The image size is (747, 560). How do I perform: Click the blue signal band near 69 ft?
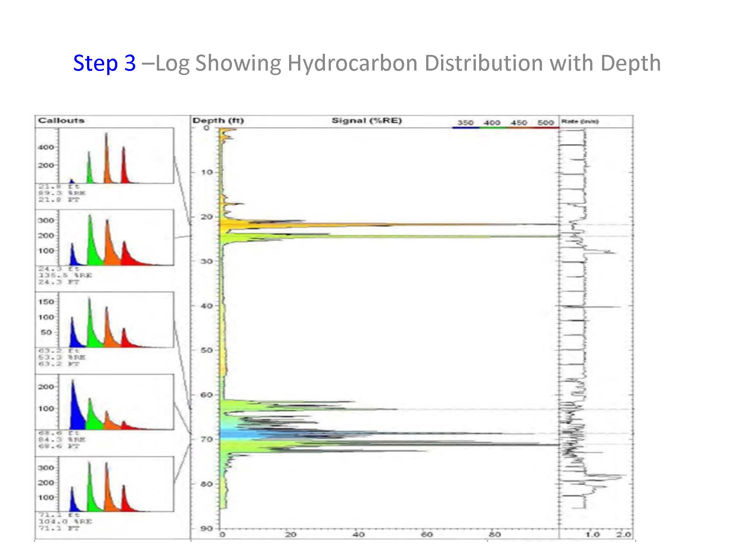tap(239, 434)
